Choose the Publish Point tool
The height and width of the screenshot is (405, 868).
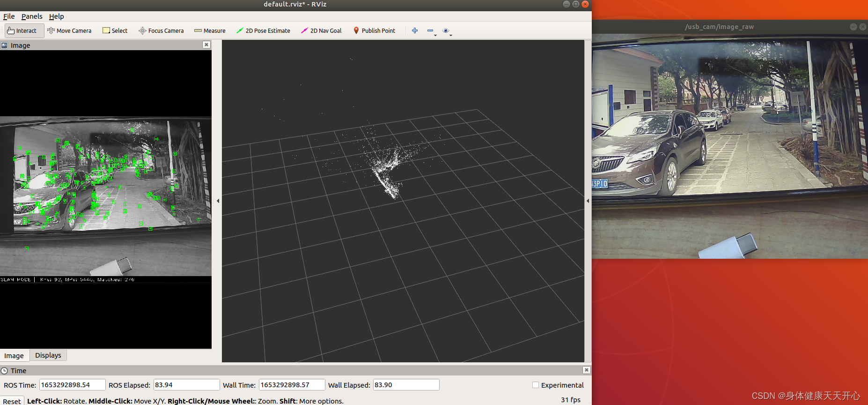pos(374,31)
